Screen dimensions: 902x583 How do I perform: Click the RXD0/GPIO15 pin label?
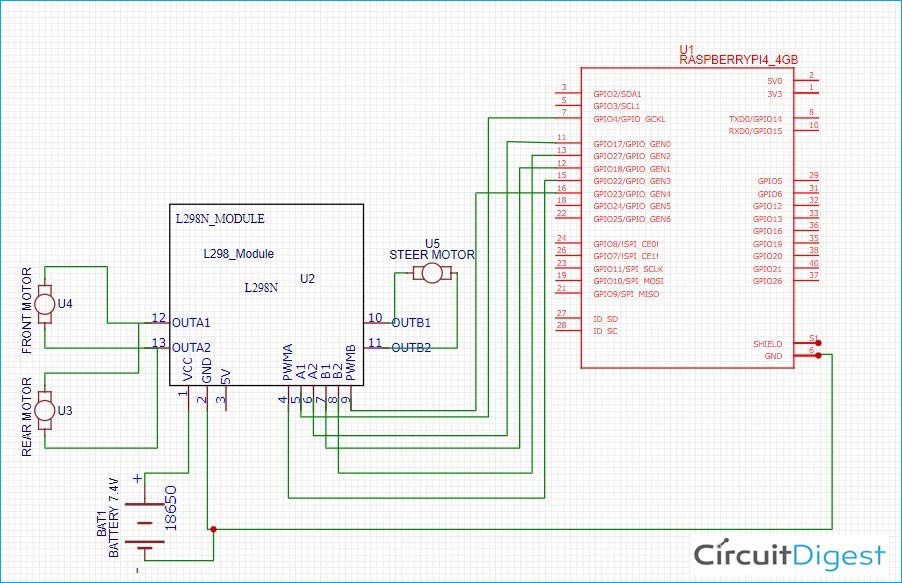[755, 131]
